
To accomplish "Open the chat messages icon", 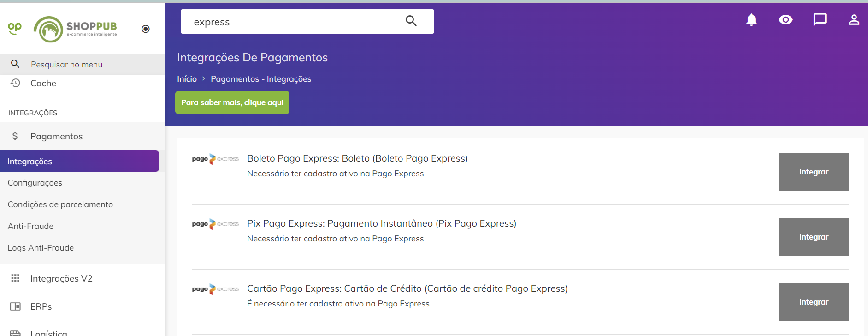I will click(820, 20).
